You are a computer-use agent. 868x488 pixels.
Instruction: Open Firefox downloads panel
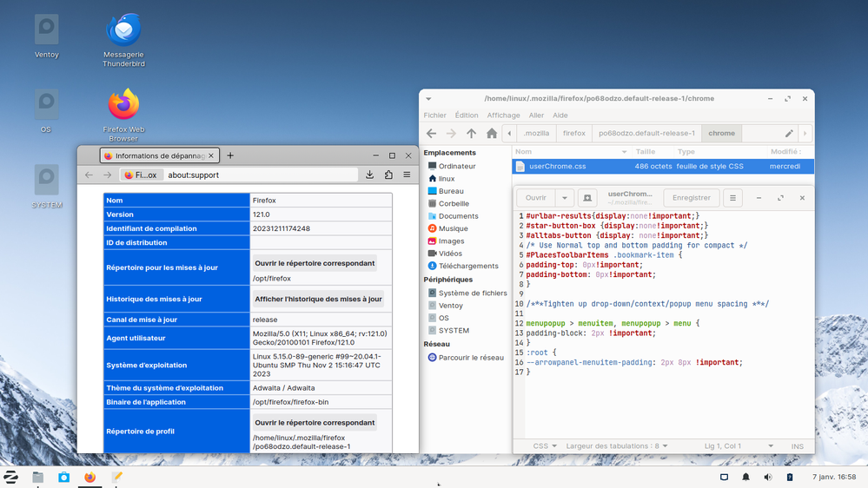[x=370, y=175]
